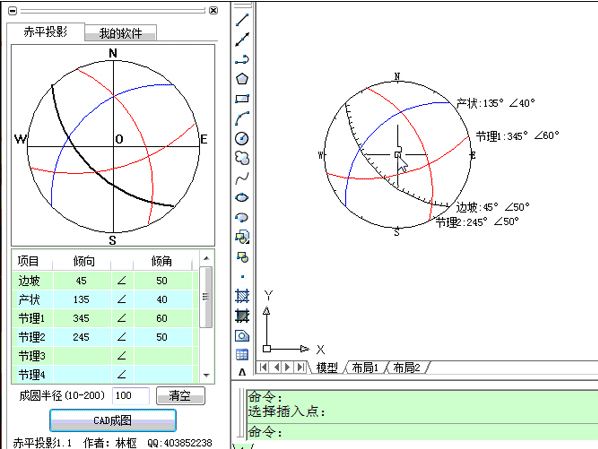This screenshot has height=449, width=598.
Task: Jump to first layout tab arrow
Action: tap(263, 367)
